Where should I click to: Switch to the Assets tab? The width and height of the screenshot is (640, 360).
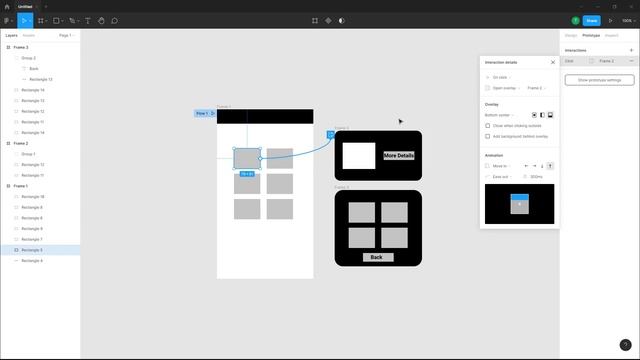(29, 36)
